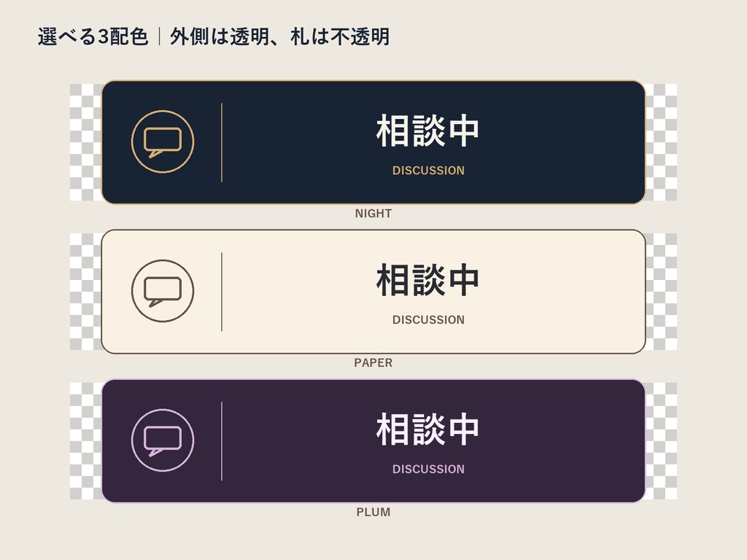747x560 pixels.
Task: Click the brown DISCUSSION label on the PAPER plate
Action: [x=428, y=320]
